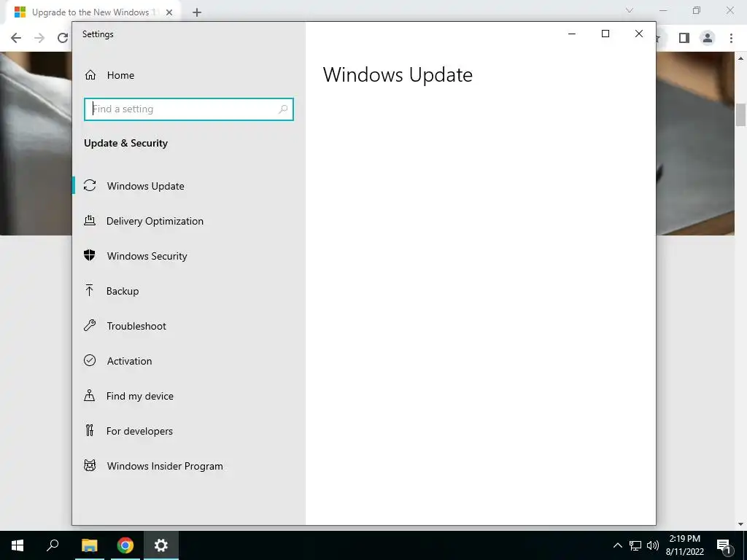The height and width of the screenshot is (560, 747).
Task: Minimize the Settings window
Action: (x=572, y=34)
